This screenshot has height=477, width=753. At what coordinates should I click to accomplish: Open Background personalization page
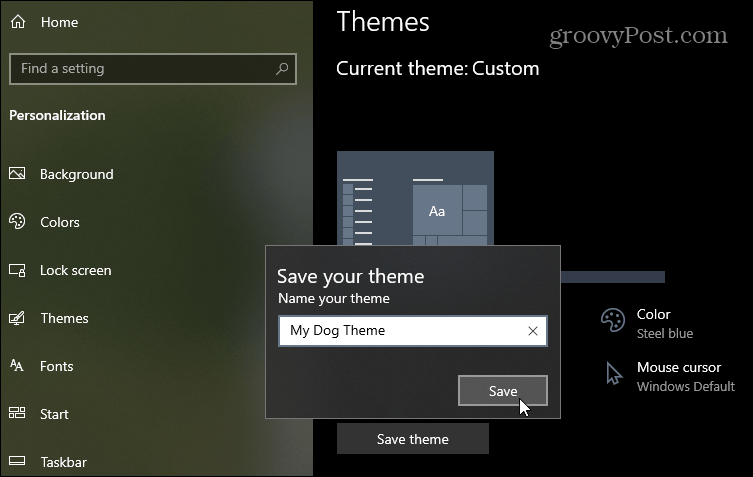(x=77, y=174)
